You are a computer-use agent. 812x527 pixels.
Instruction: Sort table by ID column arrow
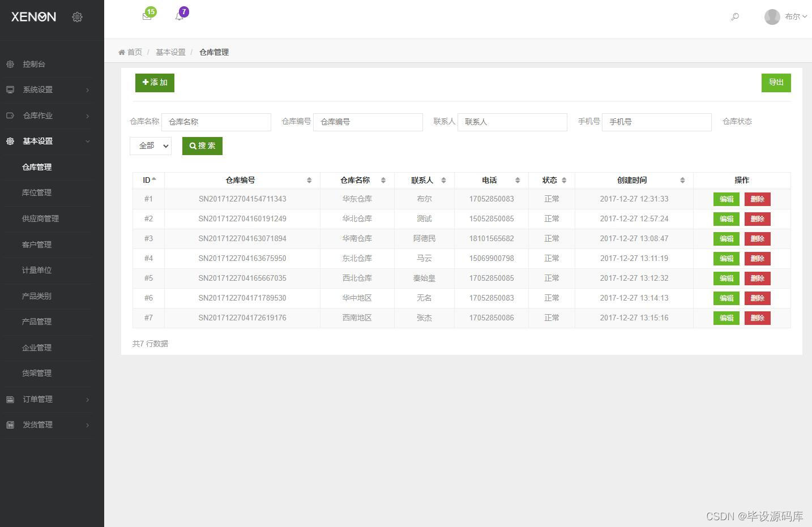coord(154,179)
